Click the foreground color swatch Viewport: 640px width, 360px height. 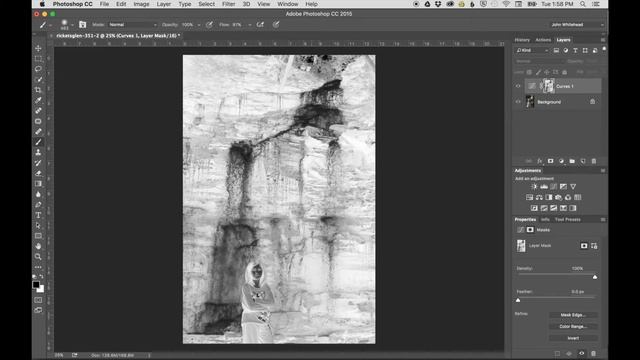(36, 284)
